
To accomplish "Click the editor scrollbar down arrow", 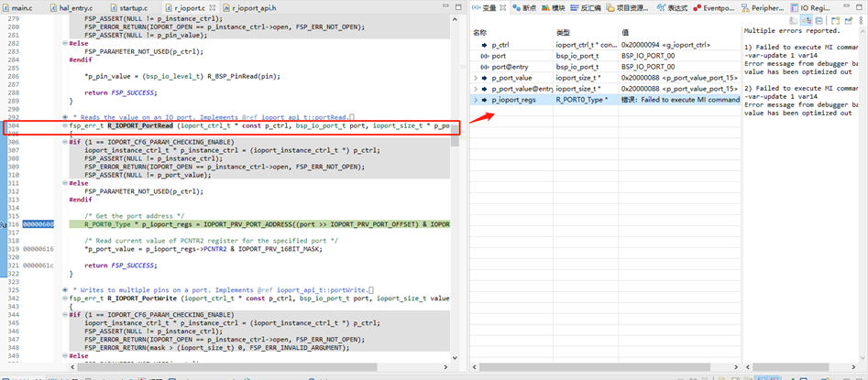I will tap(455, 357).
